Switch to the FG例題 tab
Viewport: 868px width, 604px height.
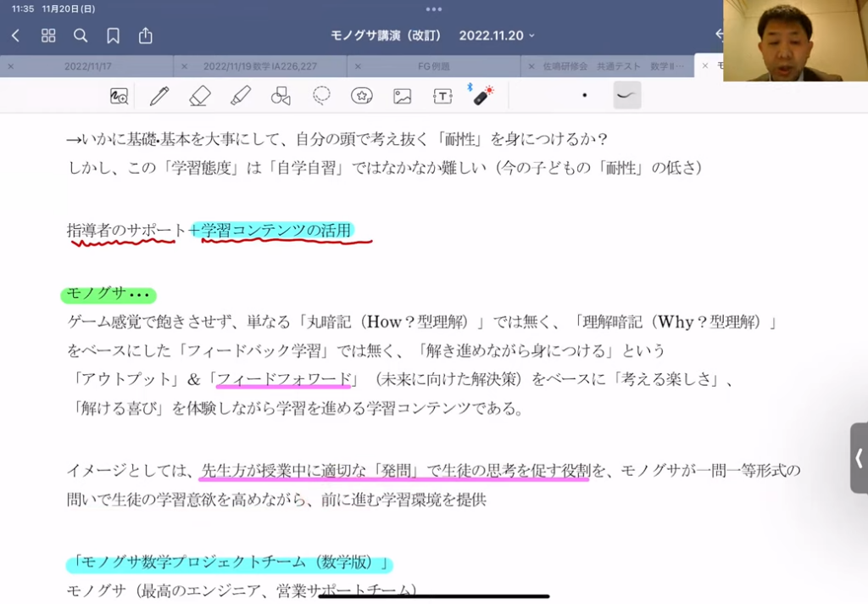coord(433,66)
